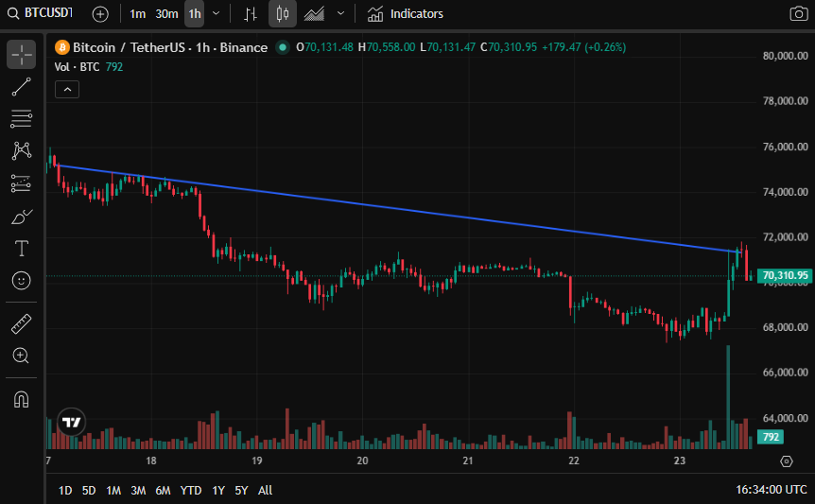Switch to 1m timeframe
The image size is (815, 504).
point(137,14)
